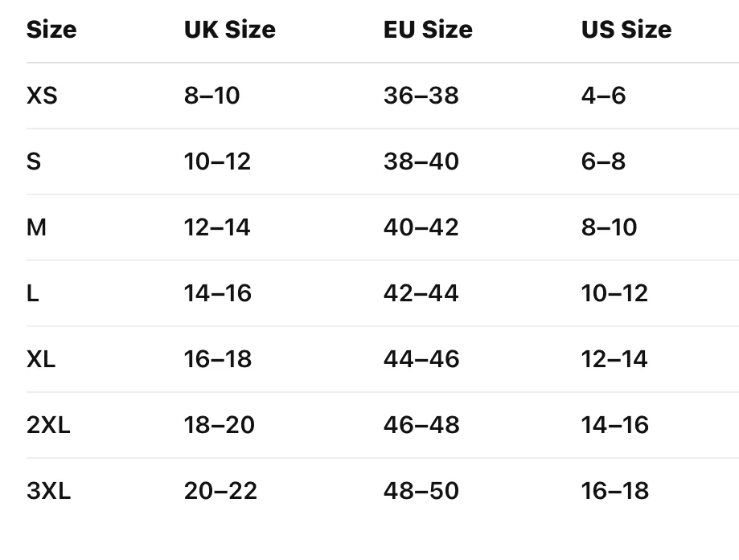Click US size 4–6 cell

(x=603, y=96)
